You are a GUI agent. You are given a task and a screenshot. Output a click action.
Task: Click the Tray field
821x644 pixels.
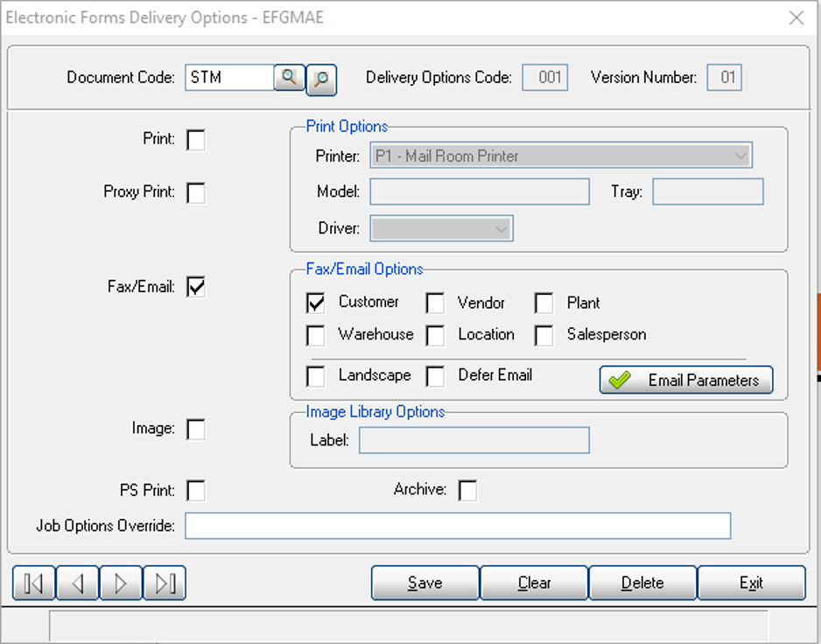pos(708,192)
